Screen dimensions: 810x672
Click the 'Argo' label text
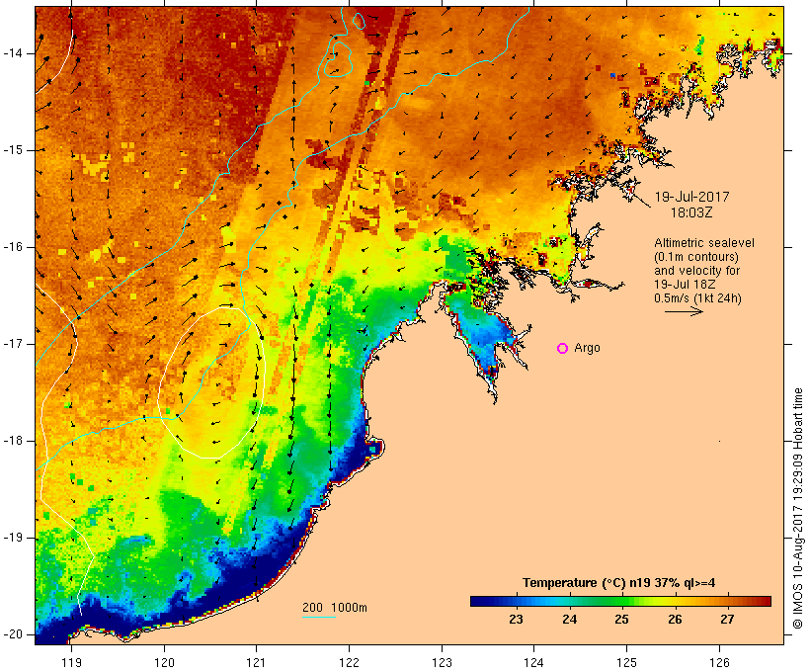(587, 348)
